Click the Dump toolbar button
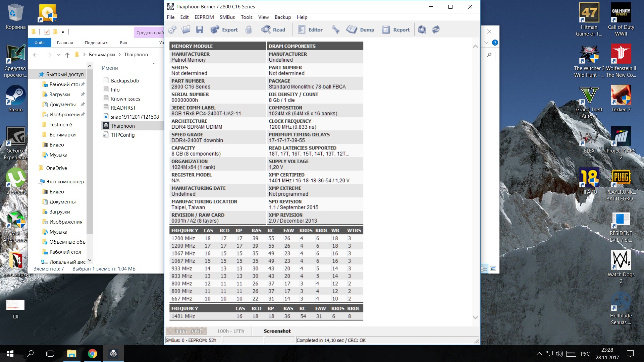The width and height of the screenshot is (644, 362). tap(360, 30)
